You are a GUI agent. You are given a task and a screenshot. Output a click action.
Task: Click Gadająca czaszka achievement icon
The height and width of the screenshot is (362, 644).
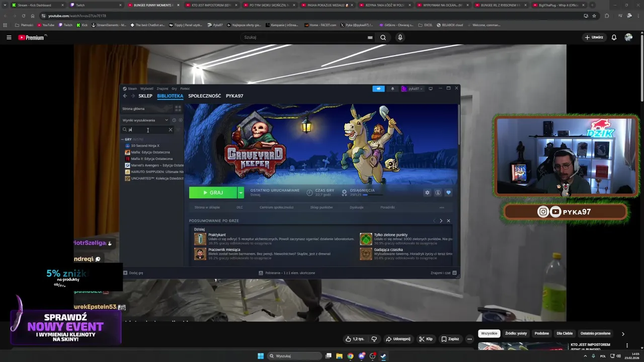366,253
